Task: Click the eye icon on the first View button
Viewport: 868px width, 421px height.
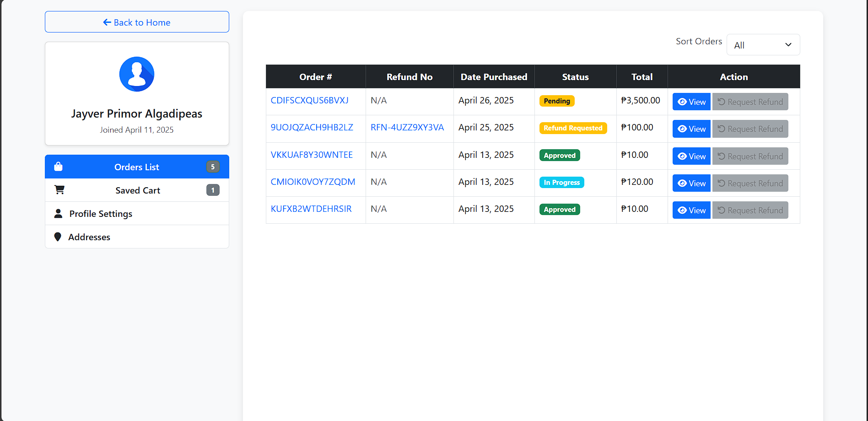Action: 681,101
